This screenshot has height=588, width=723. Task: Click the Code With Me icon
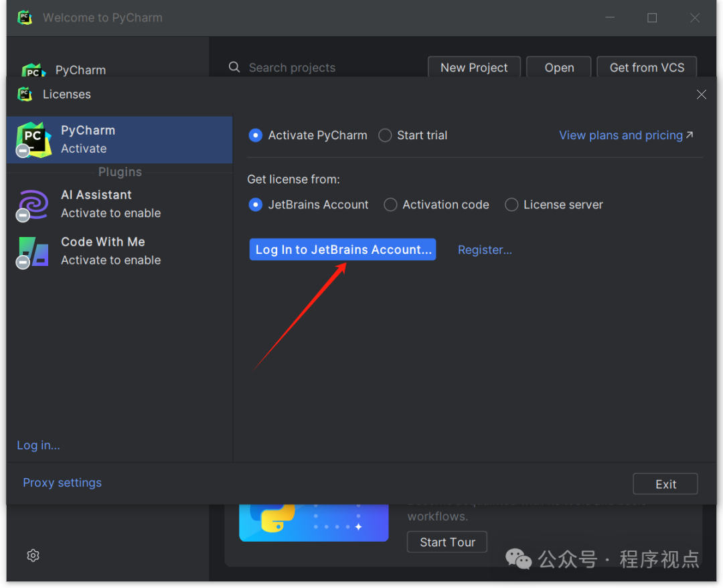point(32,252)
